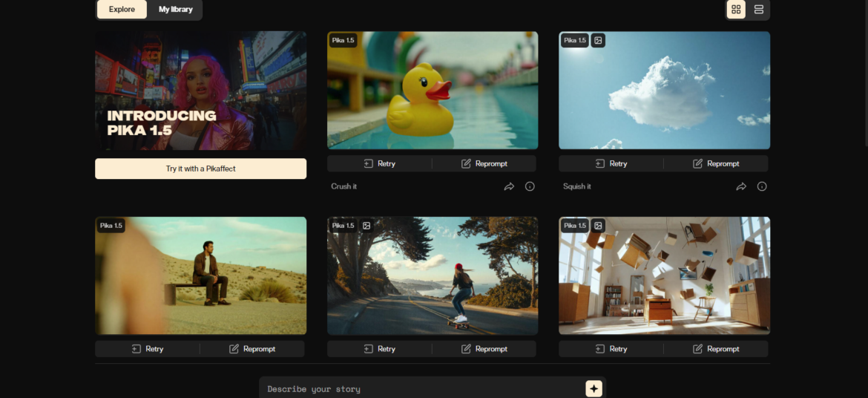Switch to the Explore tab
Viewport: 868px width, 398px height.
click(x=122, y=9)
